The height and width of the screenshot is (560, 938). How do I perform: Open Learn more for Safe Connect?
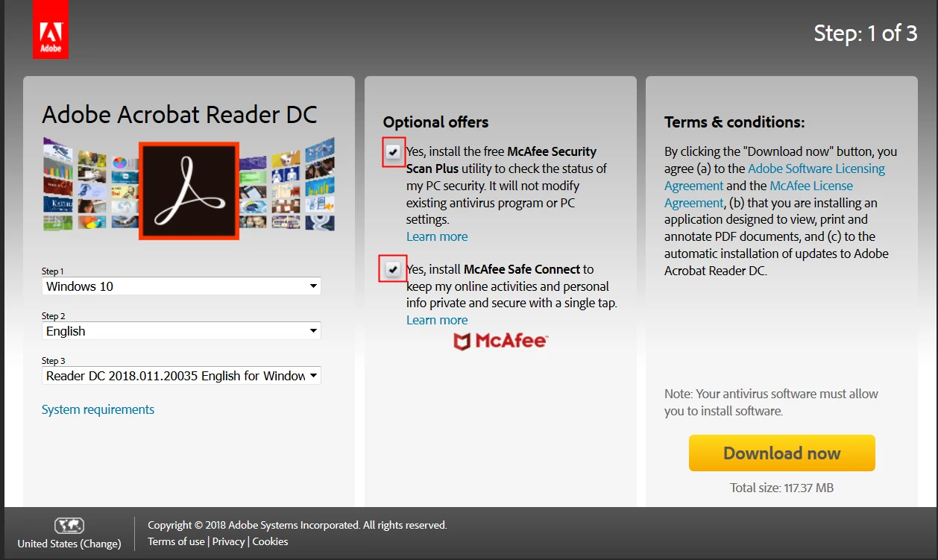tap(437, 320)
